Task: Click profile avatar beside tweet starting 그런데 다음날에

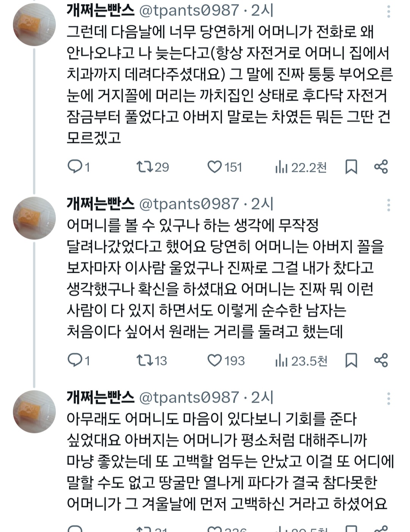Action: point(34,24)
